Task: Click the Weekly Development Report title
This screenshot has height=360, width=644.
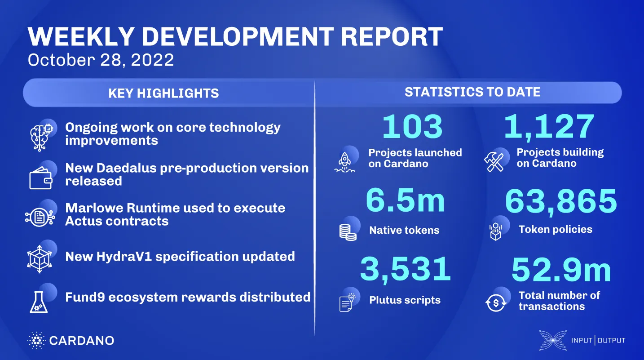Action: [235, 36]
